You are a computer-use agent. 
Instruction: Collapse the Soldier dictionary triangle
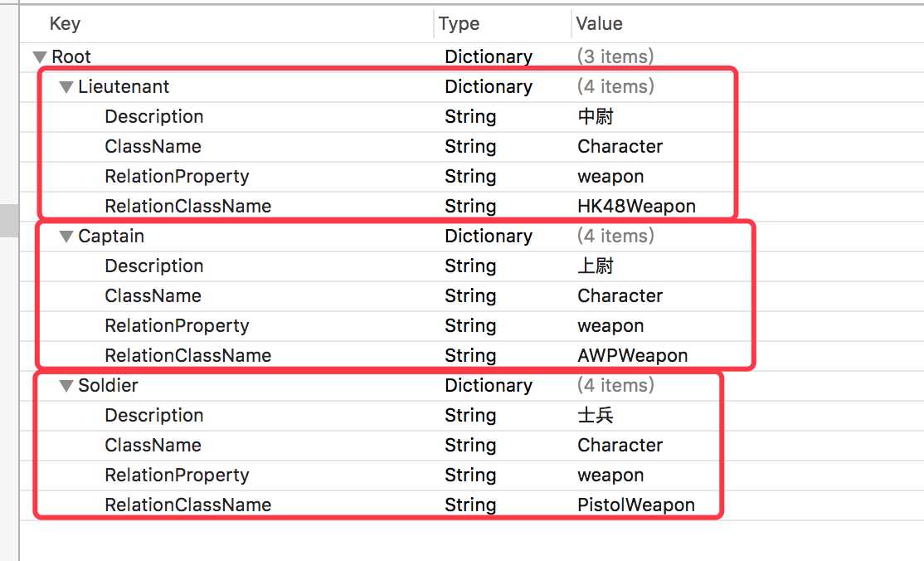point(66,386)
